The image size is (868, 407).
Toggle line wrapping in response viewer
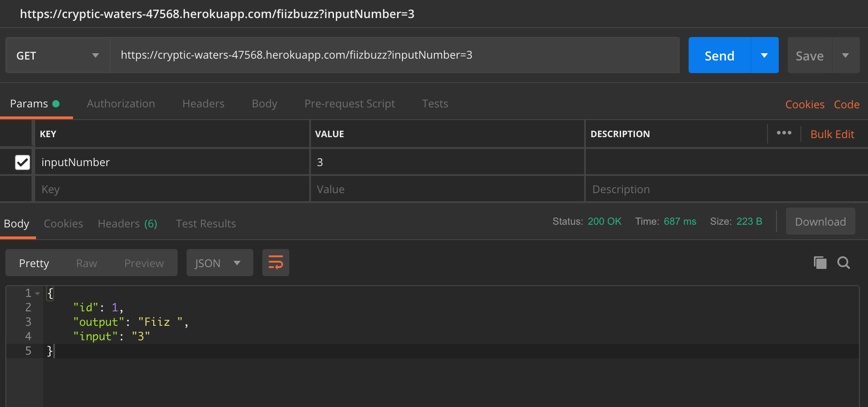275,262
